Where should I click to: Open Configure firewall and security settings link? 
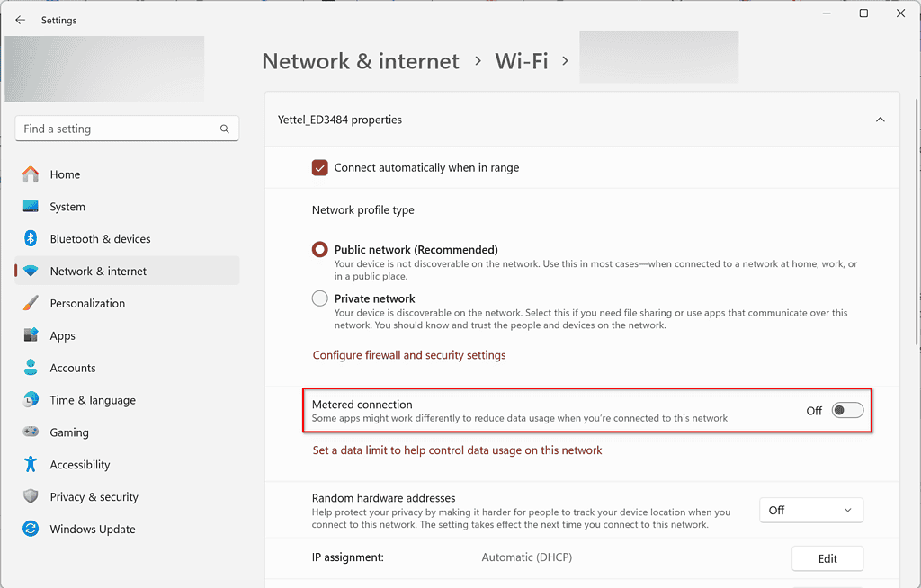[409, 355]
